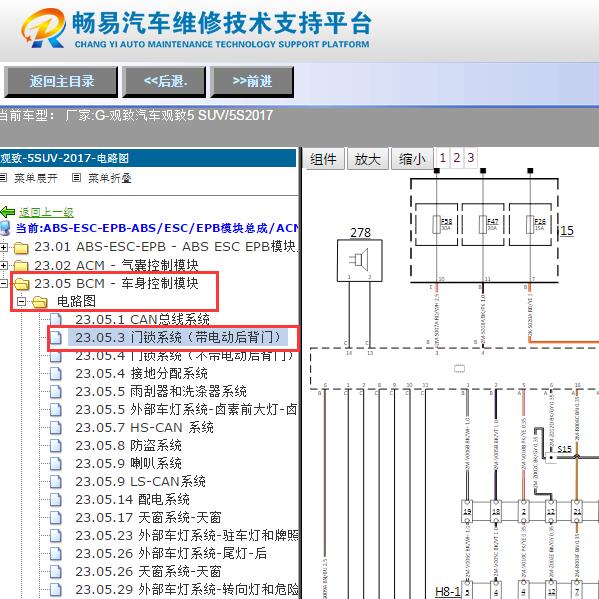Zoom out with the 缩小 button
Screen dimensions: 599x599
(x=412, y=159)
